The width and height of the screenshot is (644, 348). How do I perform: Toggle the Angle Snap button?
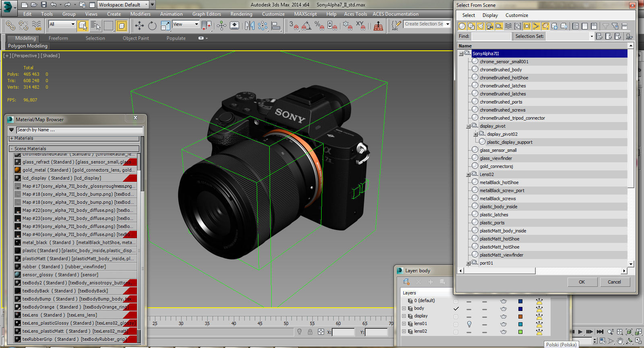click(x=306, y=26)
